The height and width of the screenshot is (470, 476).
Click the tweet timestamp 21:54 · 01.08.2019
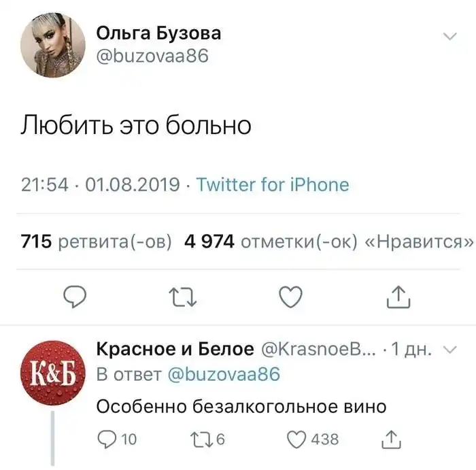click(99, 185)
